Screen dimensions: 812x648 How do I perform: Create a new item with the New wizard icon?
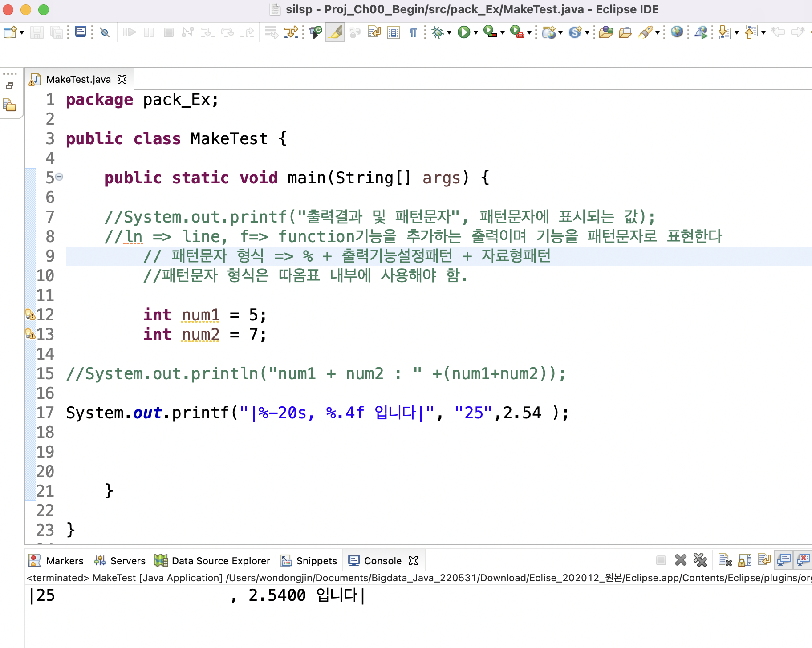pos(10,32)
